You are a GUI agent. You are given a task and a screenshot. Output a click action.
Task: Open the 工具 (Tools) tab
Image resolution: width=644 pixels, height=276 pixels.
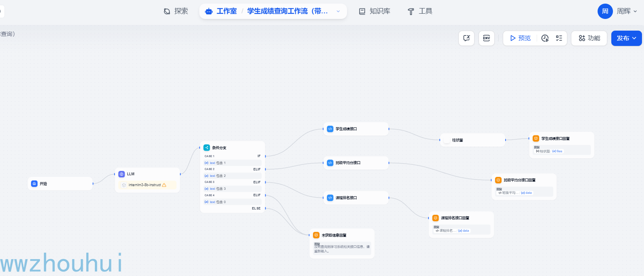pyautogui.click(x=420, y=11)
